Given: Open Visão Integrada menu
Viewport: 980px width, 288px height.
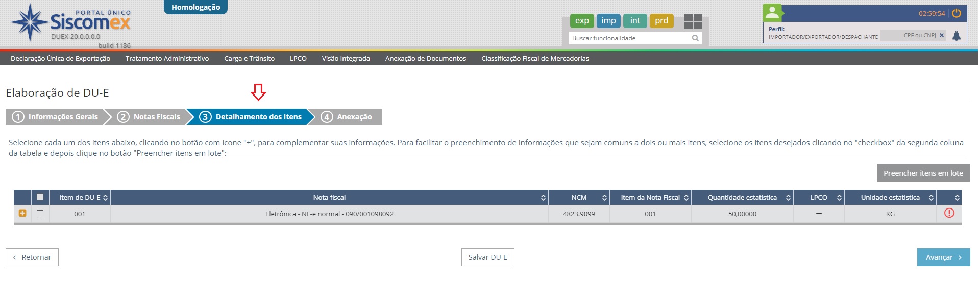Looking at the screenshot, I should 346,58.
